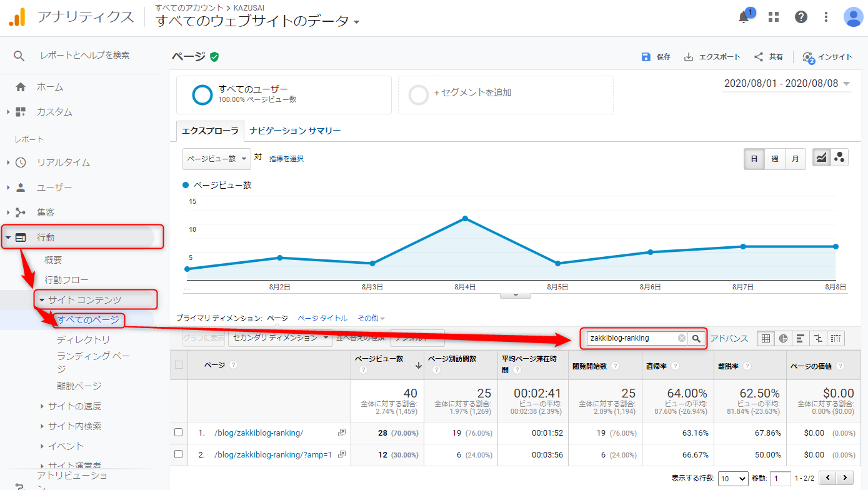The image size is (868, 490).
Task: Click the アドバンス filter link
Action: click(x=729, y=339)
